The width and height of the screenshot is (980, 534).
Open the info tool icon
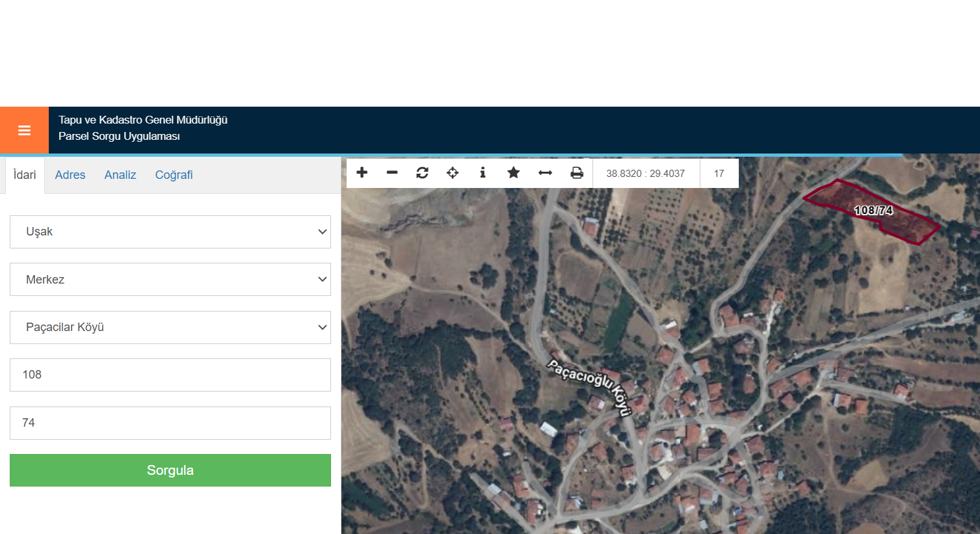click(483, 172)
